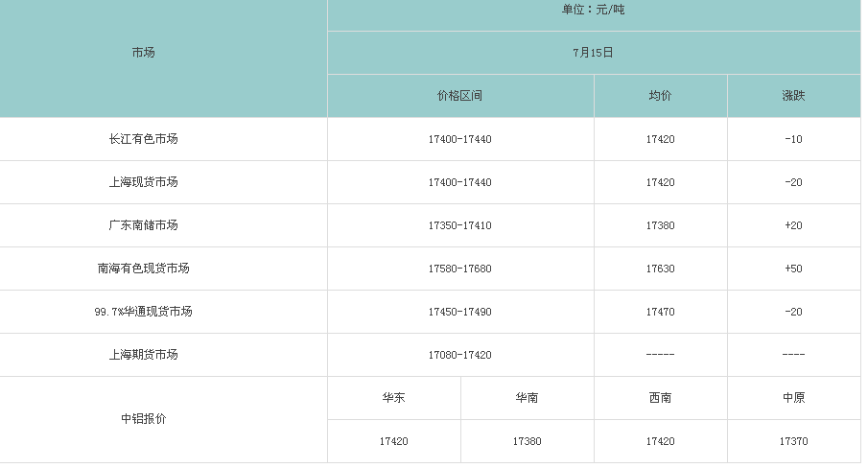Click the 17580-17680 price range cell
The height and width of the screenshot is (468, 868).
pos(459,269)
